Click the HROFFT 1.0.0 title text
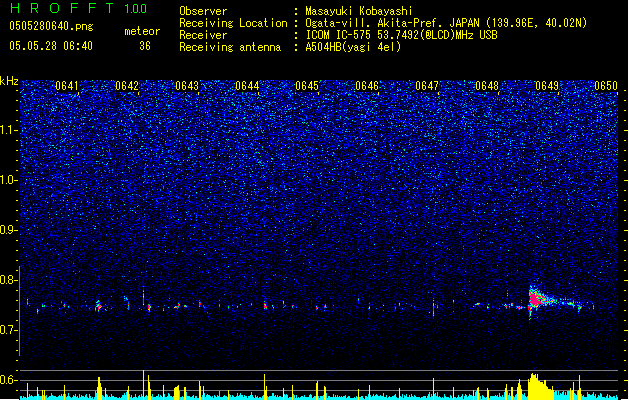The width and height of the screenshot is (629, 400). click(78, 8)
